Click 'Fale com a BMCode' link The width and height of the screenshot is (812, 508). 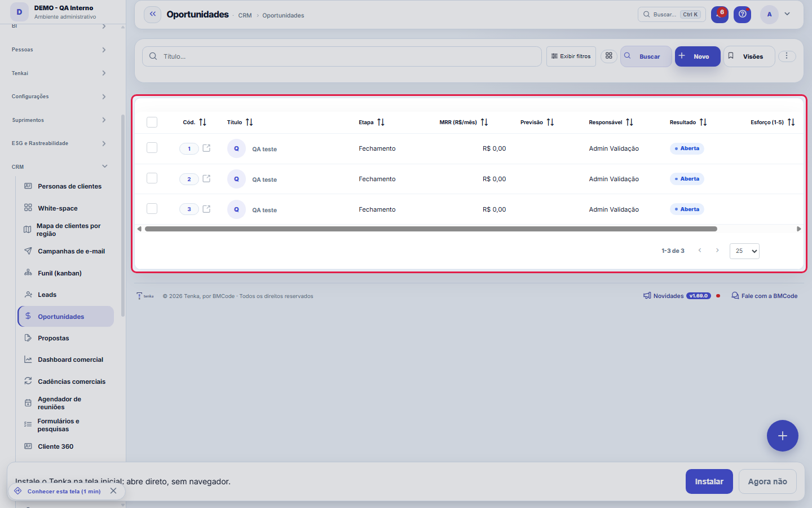coord(764,296)
